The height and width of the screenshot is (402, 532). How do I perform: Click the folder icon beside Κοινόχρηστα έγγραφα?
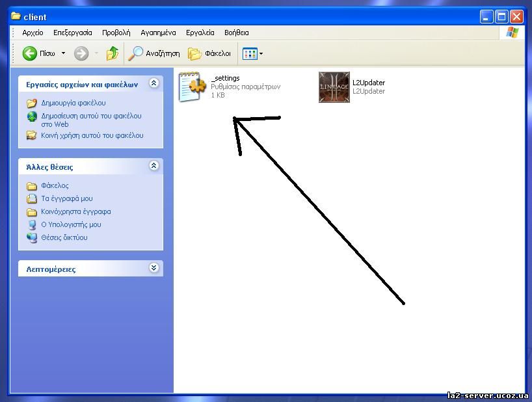(x=32, y=212)
